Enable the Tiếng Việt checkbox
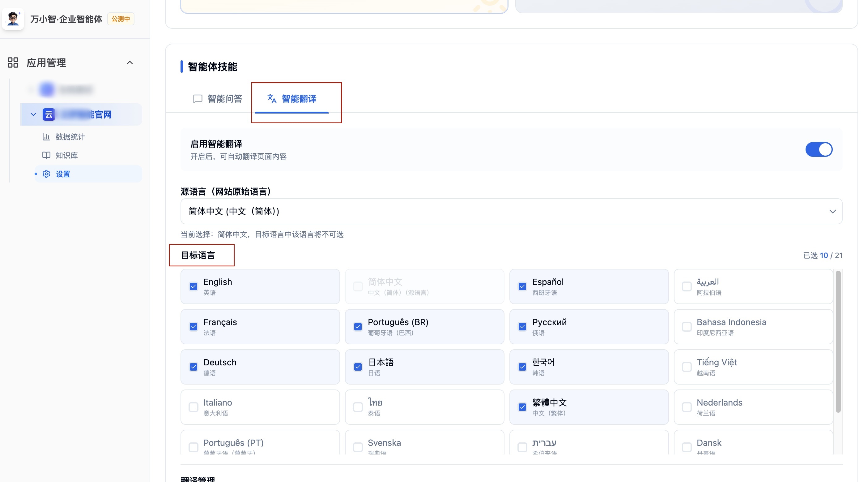Image resolution: width=868 pixels, height=482 pixels. tap(686, 367)
